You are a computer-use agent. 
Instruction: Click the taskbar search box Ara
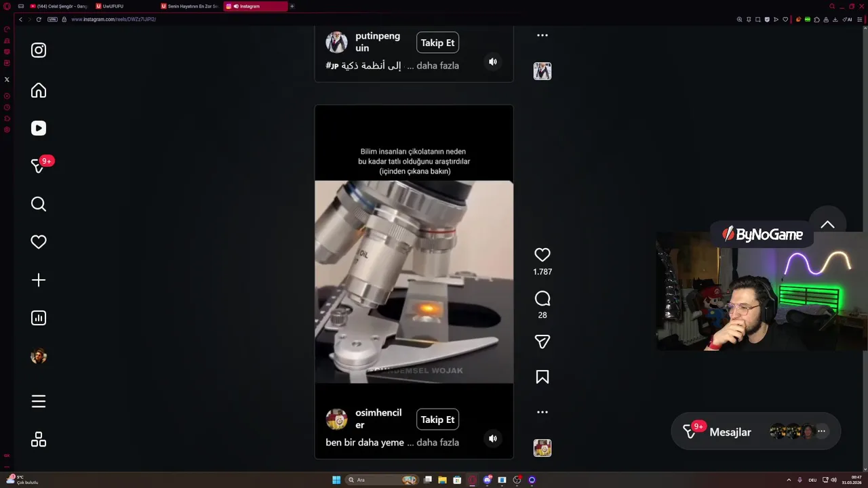click(x=382, y=480)
